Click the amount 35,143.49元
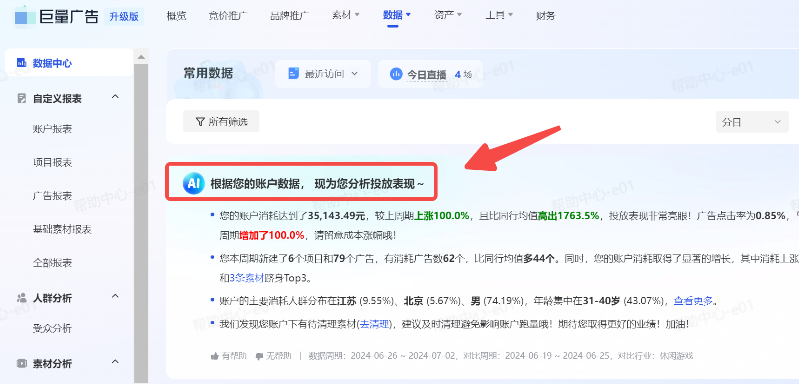Screen dimensions: 799x384 click(x=336, y=215)
